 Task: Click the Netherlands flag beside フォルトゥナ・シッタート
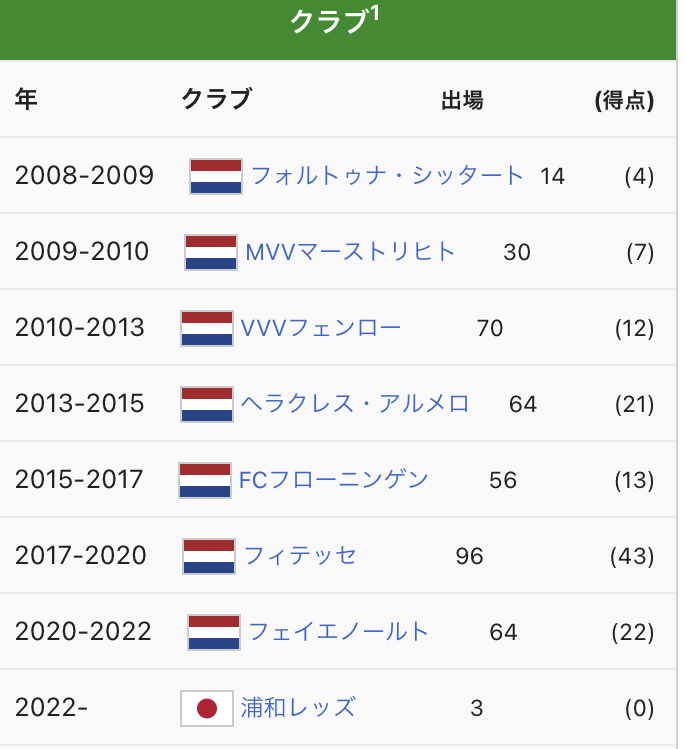coord(216,176)
